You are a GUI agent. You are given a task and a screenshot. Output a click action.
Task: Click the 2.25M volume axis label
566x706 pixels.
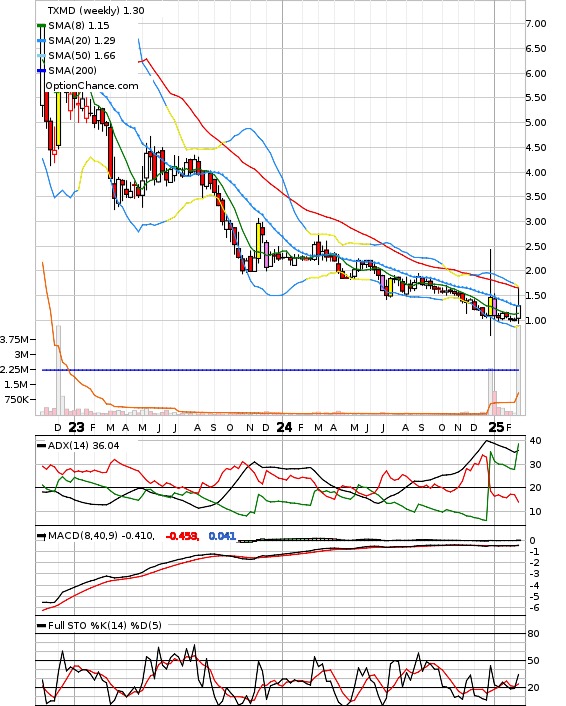tap(14, 369)
